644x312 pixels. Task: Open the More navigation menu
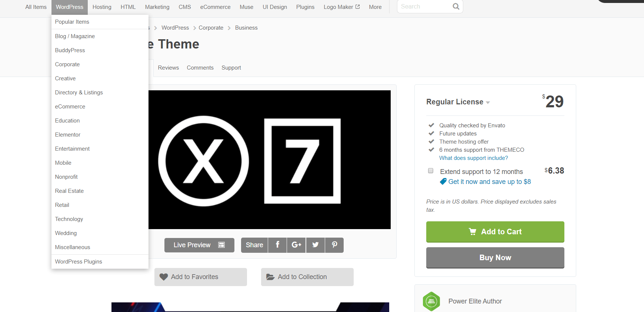point(375,7)
